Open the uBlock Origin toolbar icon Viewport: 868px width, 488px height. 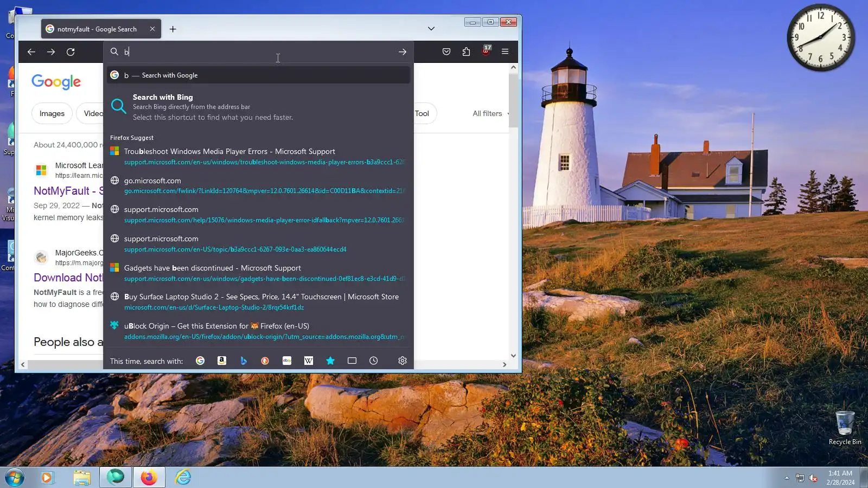pyautogui.click(x=486, y=51)
